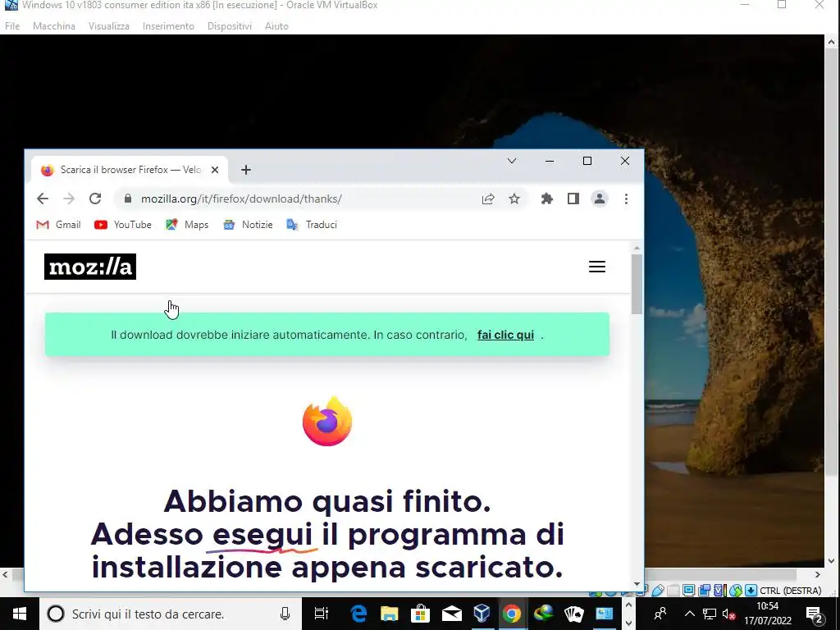The width and height of the screenshot is (840, 630).
Task: Click the Cortana microphone icon
Action: point(285,614)
